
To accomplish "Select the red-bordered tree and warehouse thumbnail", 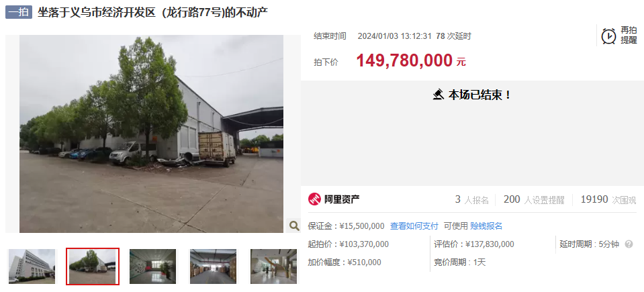I will tap(93, 266).
